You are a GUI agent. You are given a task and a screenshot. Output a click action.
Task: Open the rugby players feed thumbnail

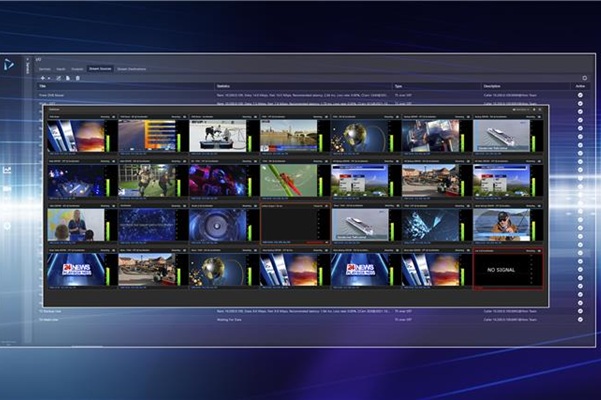click(147, 180)
